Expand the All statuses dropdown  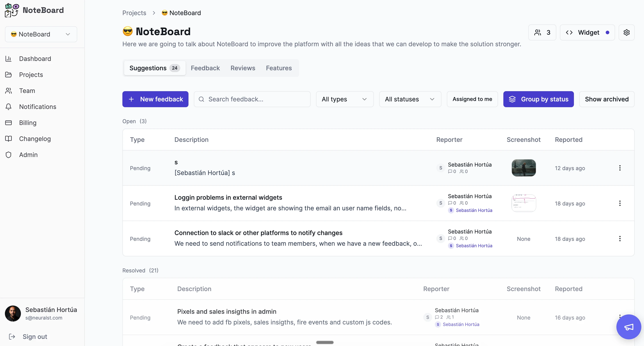point(410,99)
